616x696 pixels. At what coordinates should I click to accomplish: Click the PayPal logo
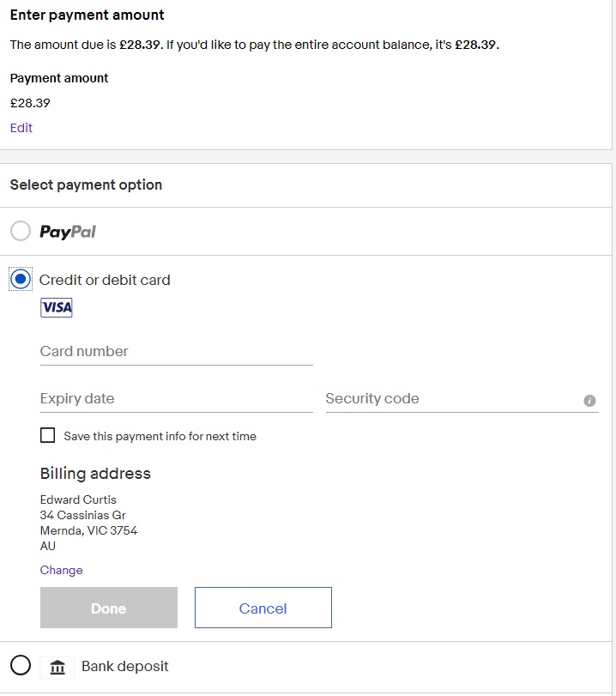(68, 232)
